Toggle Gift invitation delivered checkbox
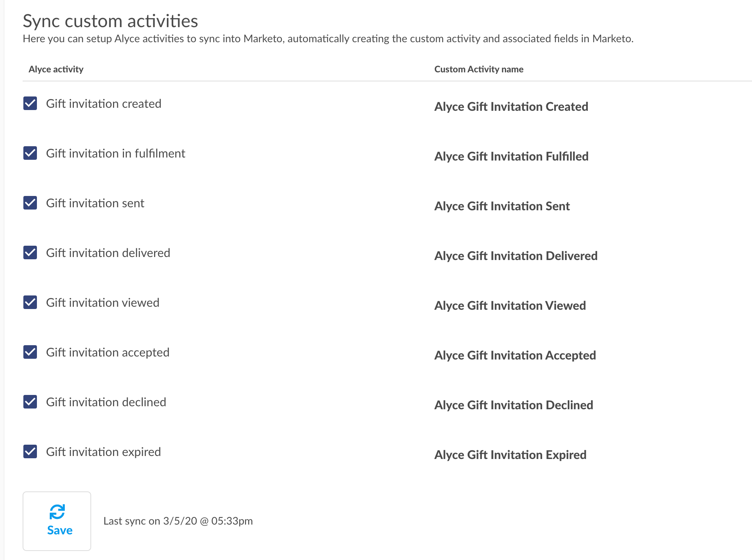Viewport: 752px width, 560px height. [30, 252]
